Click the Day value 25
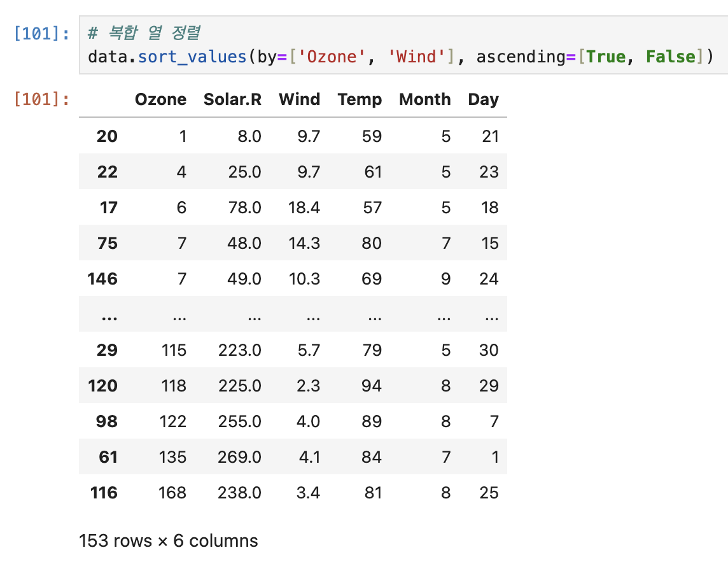 click(x=489, y=493)
